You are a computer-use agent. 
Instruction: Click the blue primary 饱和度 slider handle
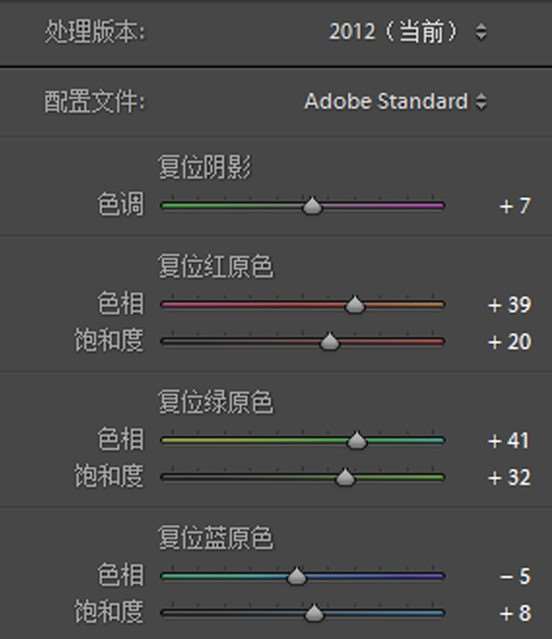coord(314,613)
